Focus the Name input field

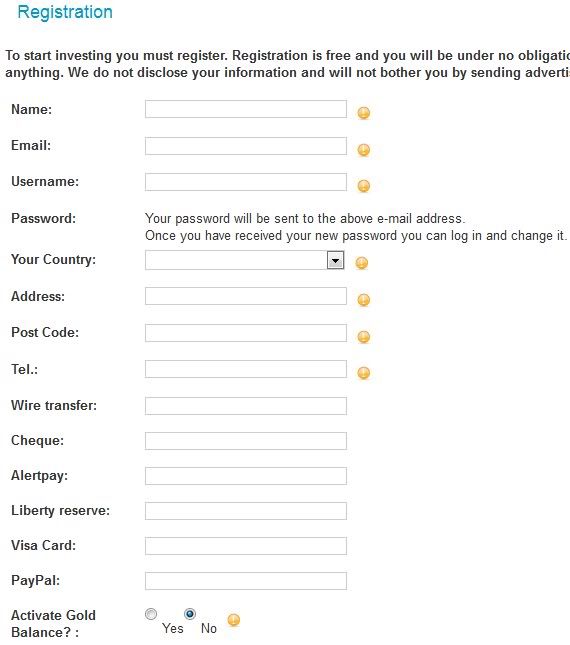[x=246, y=109]
